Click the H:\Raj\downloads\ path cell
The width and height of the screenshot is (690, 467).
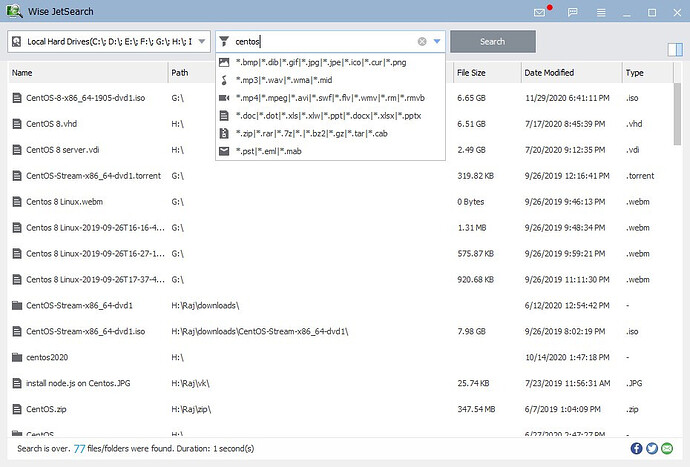pos(205,305)
